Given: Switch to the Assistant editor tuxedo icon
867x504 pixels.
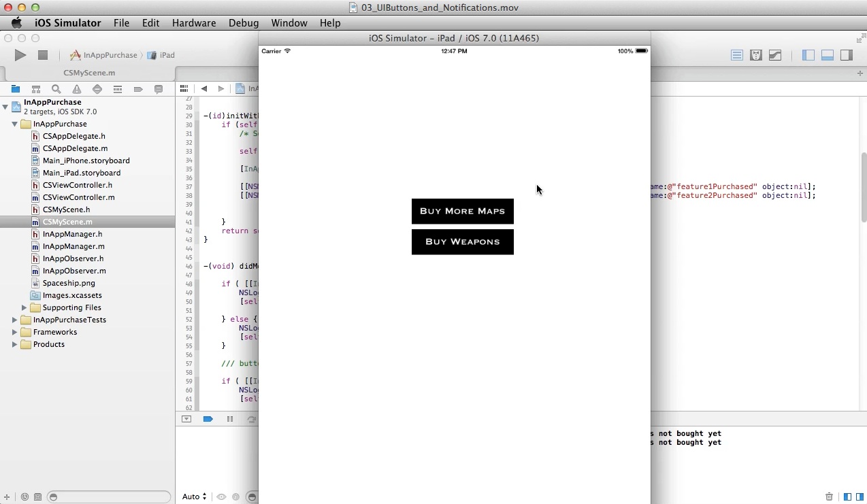Looking at the screenshot, I should (755, 55).
